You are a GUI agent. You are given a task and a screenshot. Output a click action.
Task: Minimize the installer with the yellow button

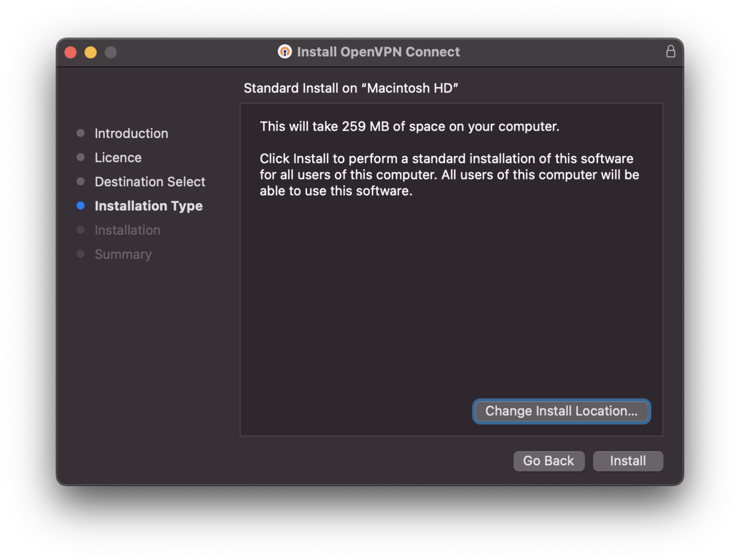91,52
